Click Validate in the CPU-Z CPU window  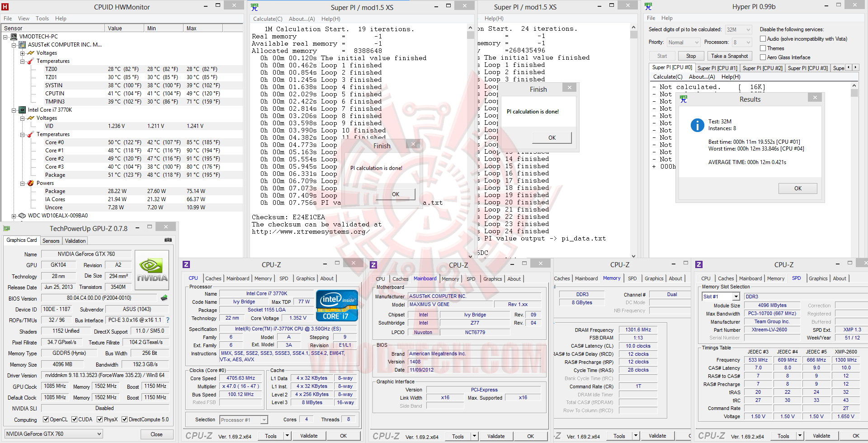(x=309, y=436)
